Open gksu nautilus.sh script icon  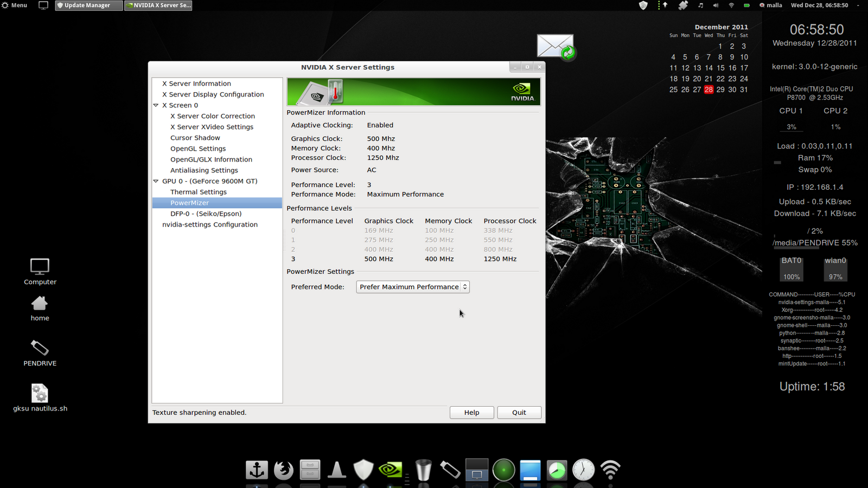coord(40,398)
